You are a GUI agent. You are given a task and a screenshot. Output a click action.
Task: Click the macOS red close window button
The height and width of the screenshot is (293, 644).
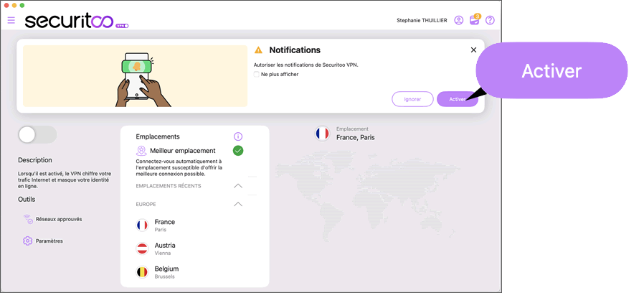pos(6,5)
